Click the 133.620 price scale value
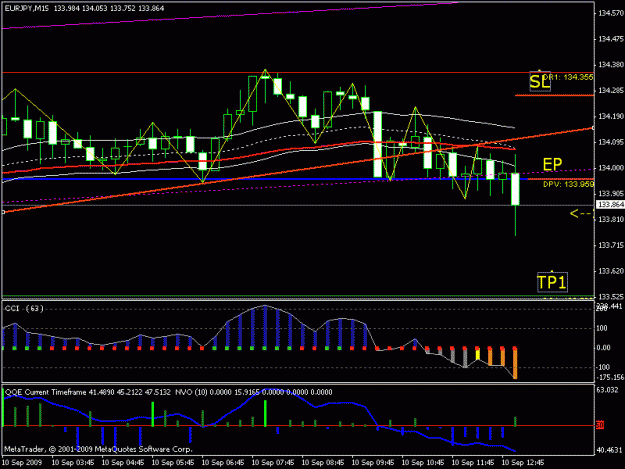Viewport: 625px width, 469px height. coord(611,271)
